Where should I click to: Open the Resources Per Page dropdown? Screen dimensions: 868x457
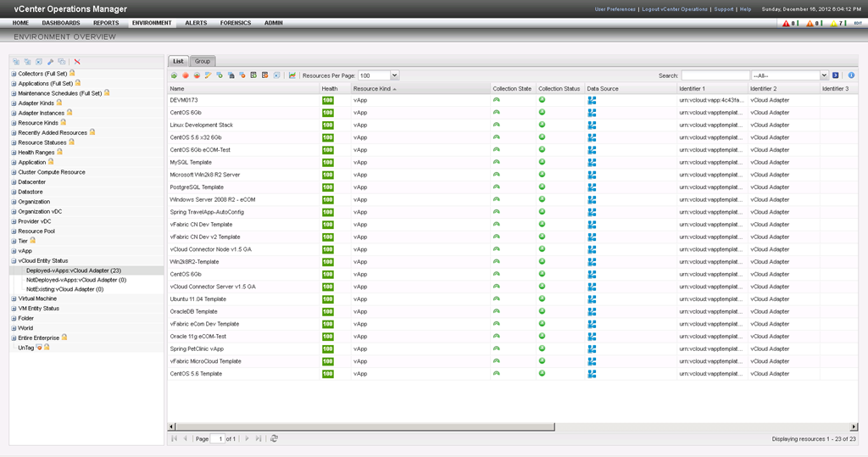(x=395, y=75)
